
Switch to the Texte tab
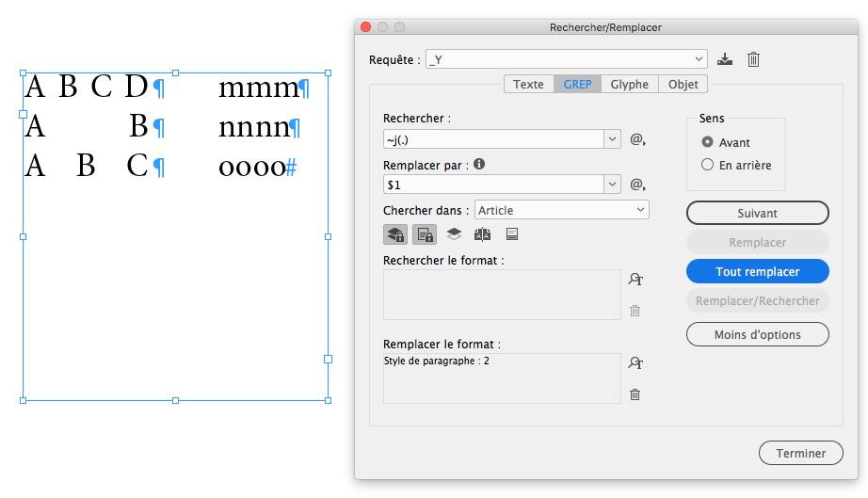point(528,85)
